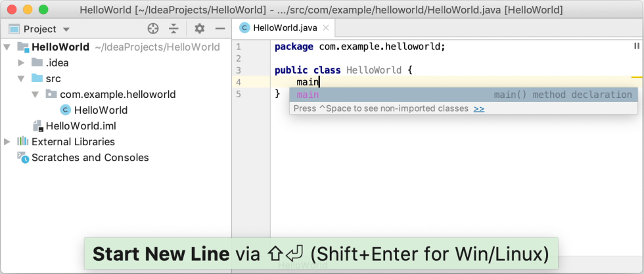Click the External Libraries icon

click(23, 142)
